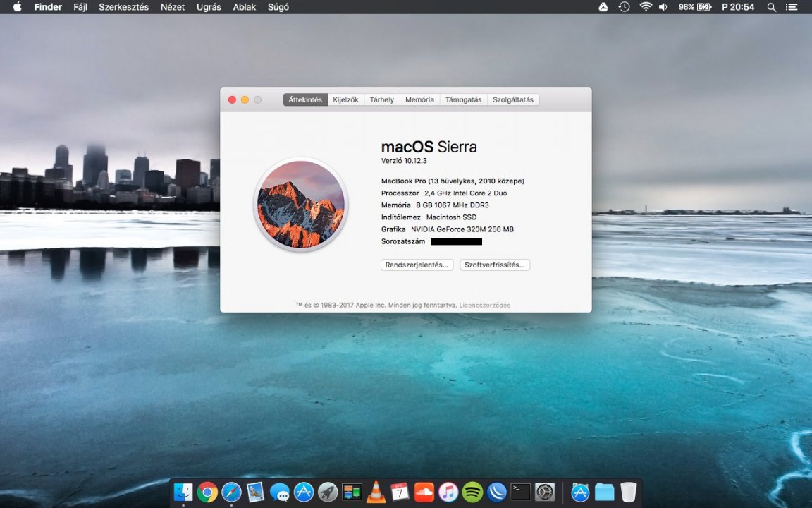This screenshot has height=508, width=812.
Task: Switch to the Szolgáltatás tab
Action: pyautogui.click(x=512, y=99)
